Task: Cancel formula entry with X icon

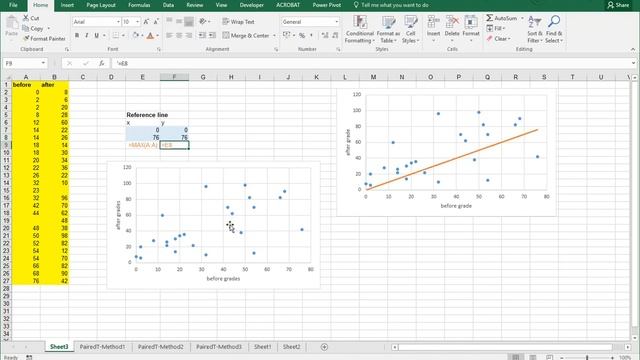Action: [69, 63]
